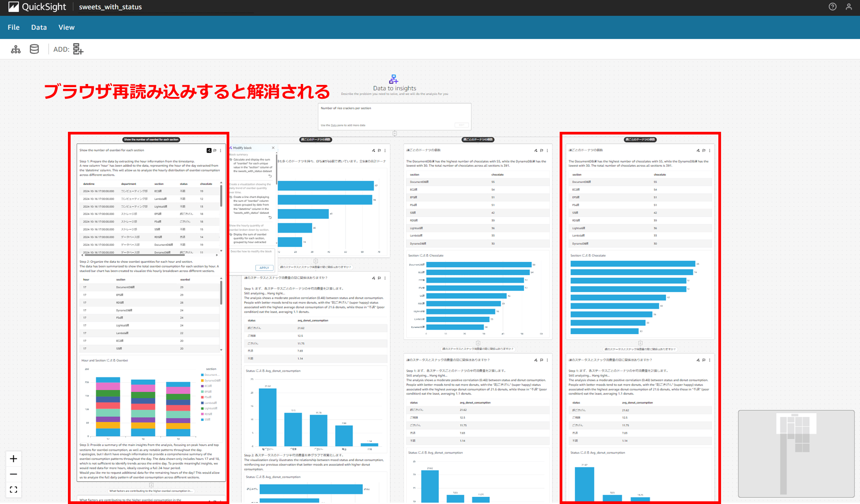Click modify icon on fourth-column snack status block
Viewport: 860px width, 504px height.
pyautogui.click(x=698, y=360)
